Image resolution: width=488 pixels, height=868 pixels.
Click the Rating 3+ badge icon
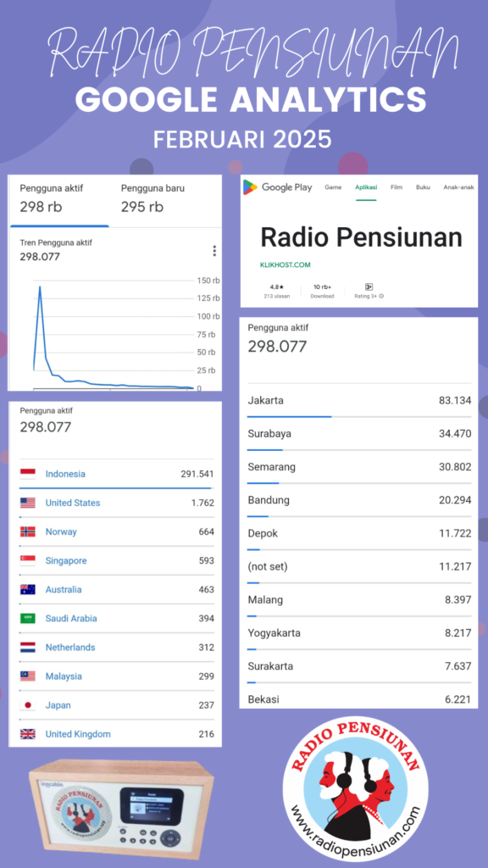tap(369, 287)
